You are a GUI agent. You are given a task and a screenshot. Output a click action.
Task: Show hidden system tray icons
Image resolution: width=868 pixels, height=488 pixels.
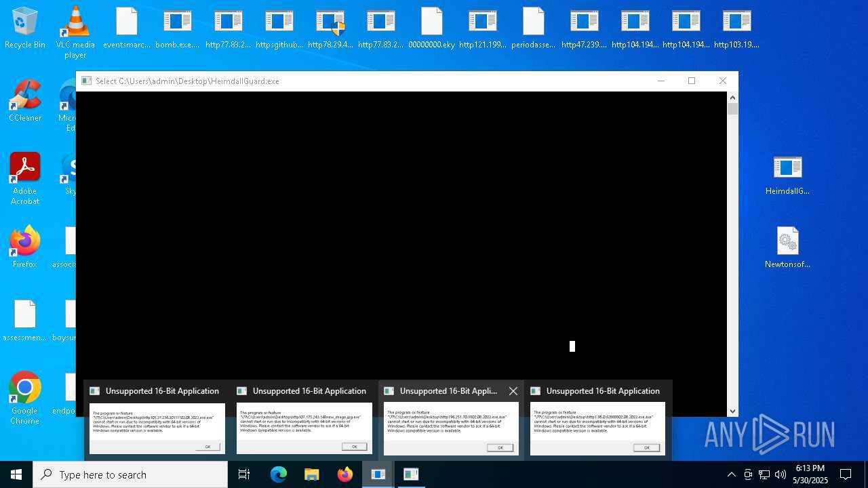[731, 474]
